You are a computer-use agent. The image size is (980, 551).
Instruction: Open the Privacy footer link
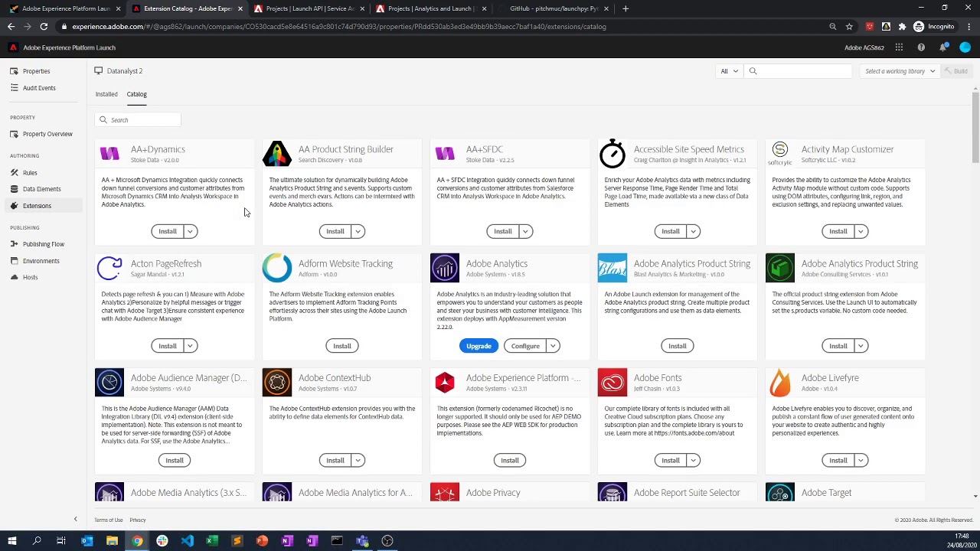point(138,520)
